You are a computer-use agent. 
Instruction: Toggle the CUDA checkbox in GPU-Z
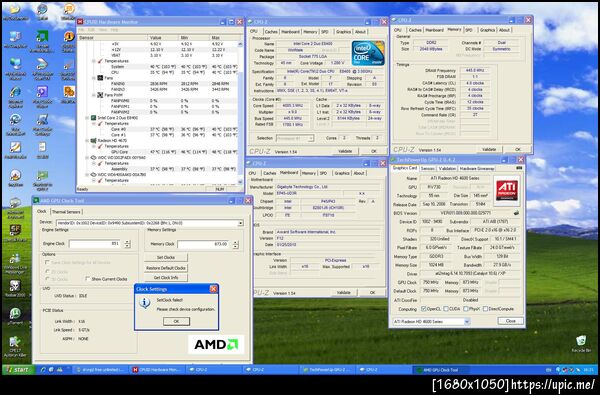446,309
